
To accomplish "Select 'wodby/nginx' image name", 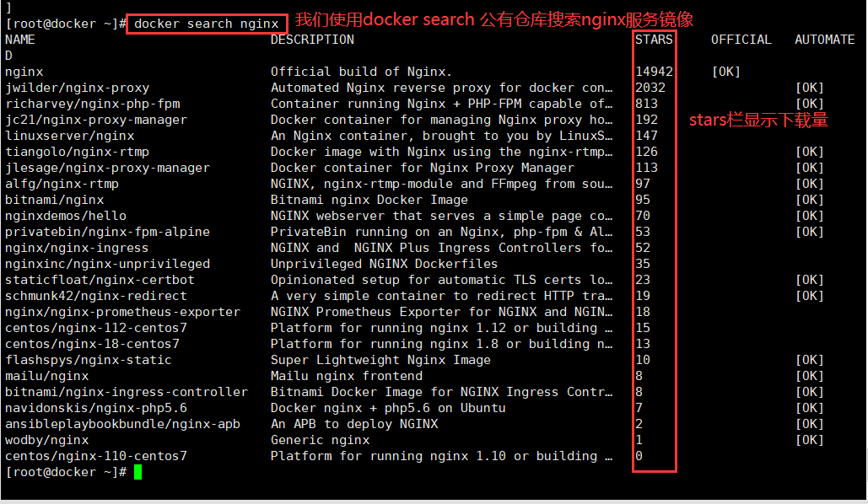I will point(47,441).
